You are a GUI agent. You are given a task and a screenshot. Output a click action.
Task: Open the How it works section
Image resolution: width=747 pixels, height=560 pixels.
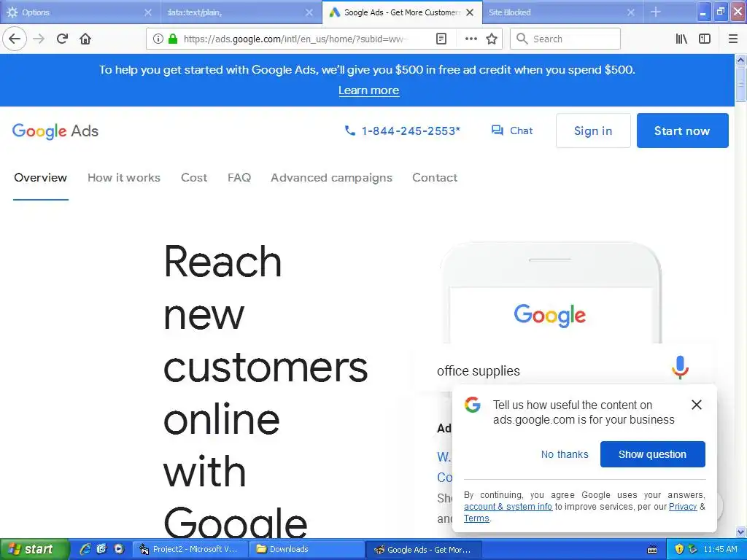coord(124,178)
